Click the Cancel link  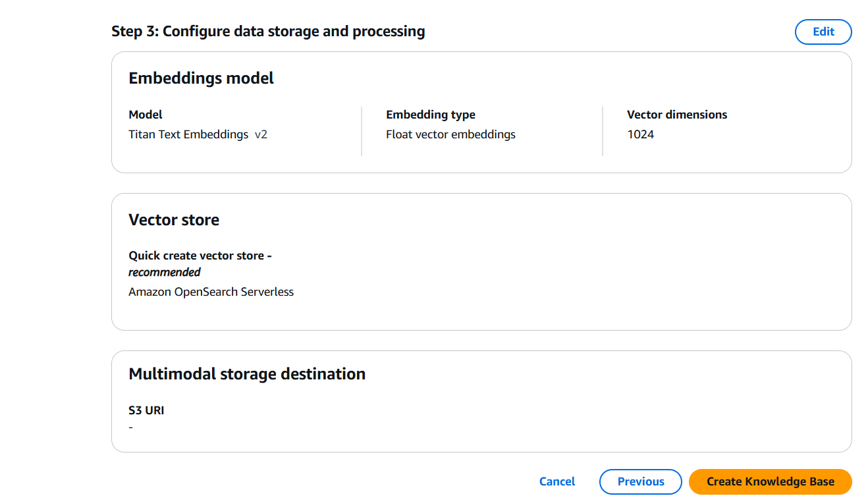(x=556, y=482)
